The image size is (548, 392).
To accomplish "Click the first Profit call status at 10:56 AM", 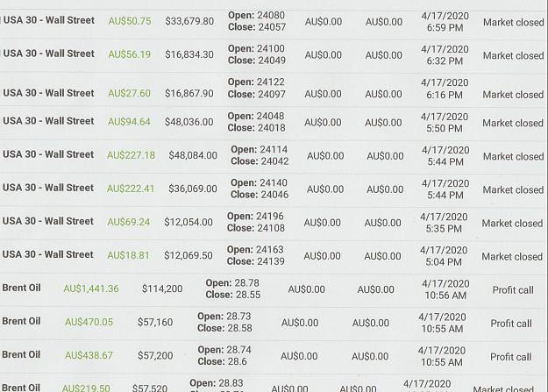I will pyautogui.click(x=513, y=290).
